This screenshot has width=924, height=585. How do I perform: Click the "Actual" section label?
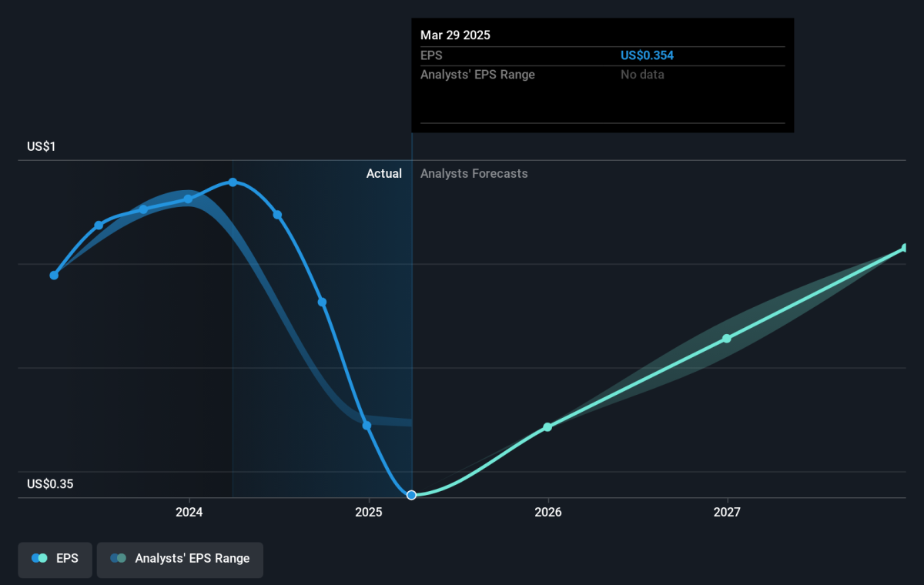pyautogui.click(x=384, y=173)
